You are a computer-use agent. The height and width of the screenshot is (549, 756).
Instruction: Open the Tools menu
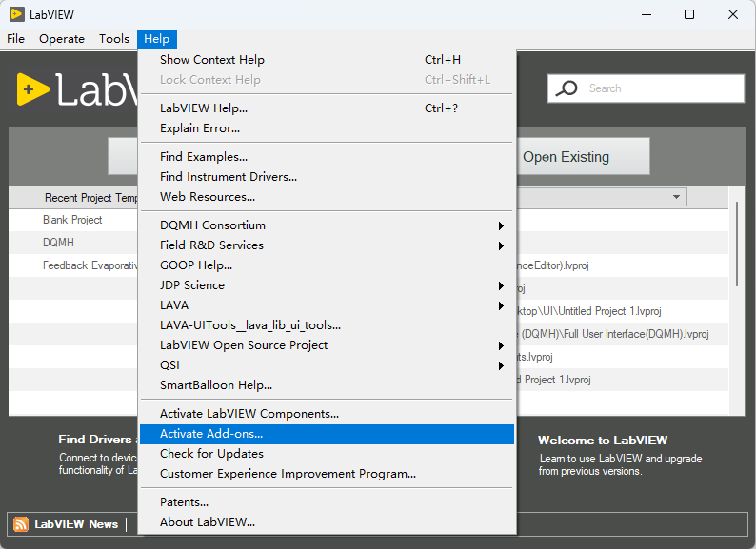coord(114,39)
